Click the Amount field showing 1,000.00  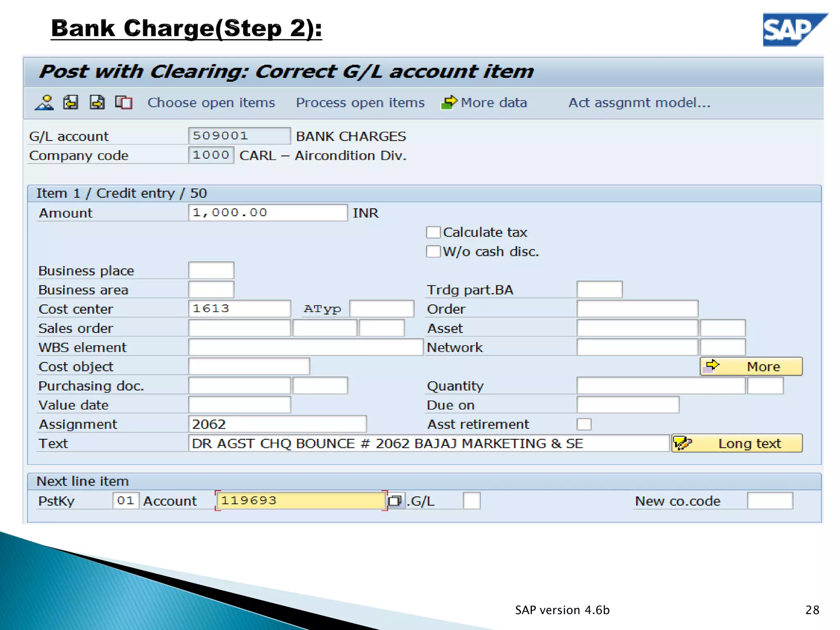[268, 213]
